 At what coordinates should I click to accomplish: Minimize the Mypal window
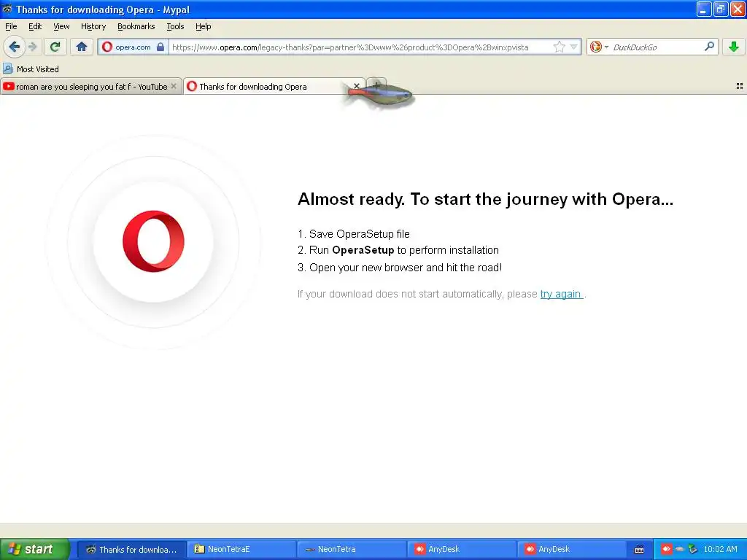[704, 9]
